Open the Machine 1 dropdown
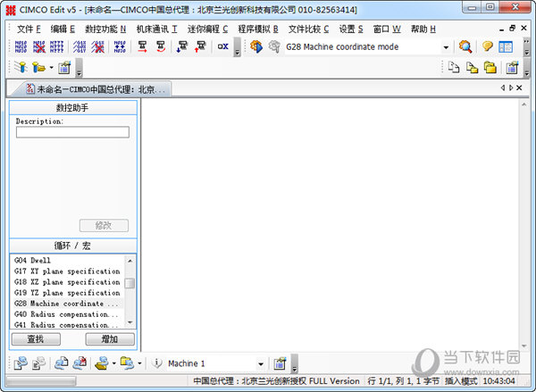This screenshot has width=536, height=392. coord(261,364)
